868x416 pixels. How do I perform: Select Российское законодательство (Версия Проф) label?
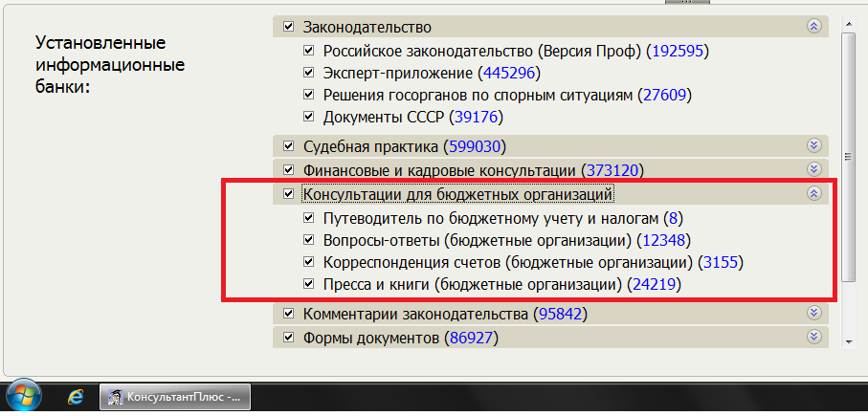pyautogui.click(x=482, y=52)
